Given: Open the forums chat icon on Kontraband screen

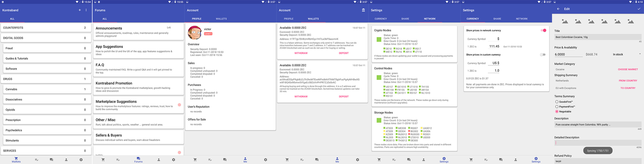Looking at the screenshot, I should tap(51, 160).
